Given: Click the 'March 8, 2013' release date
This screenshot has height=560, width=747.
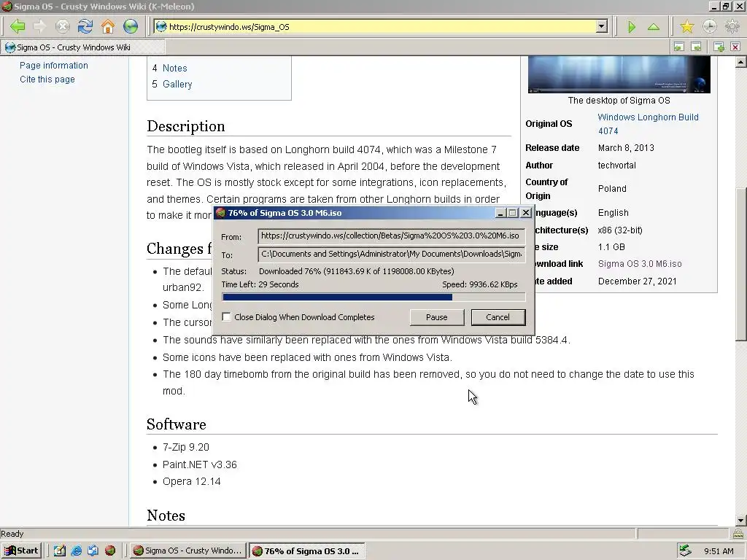Looking at the screenshot, I should tap(626, 147).
